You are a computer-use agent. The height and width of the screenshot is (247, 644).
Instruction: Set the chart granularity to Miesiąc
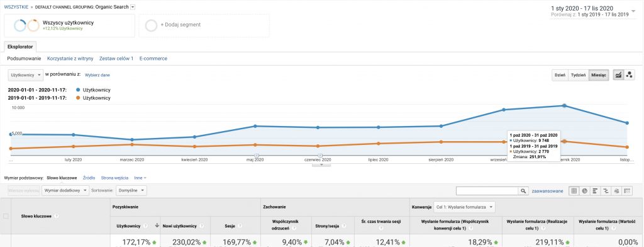point(599,75)
